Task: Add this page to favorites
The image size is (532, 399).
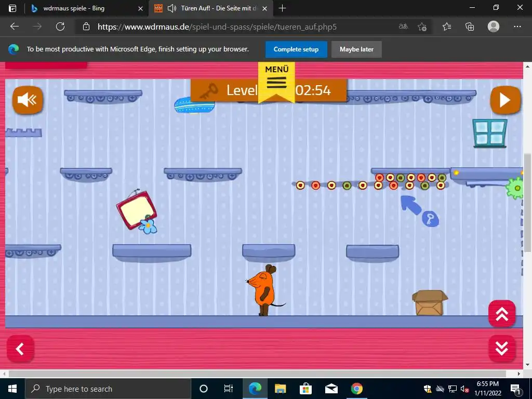Action: click(422, 26)
